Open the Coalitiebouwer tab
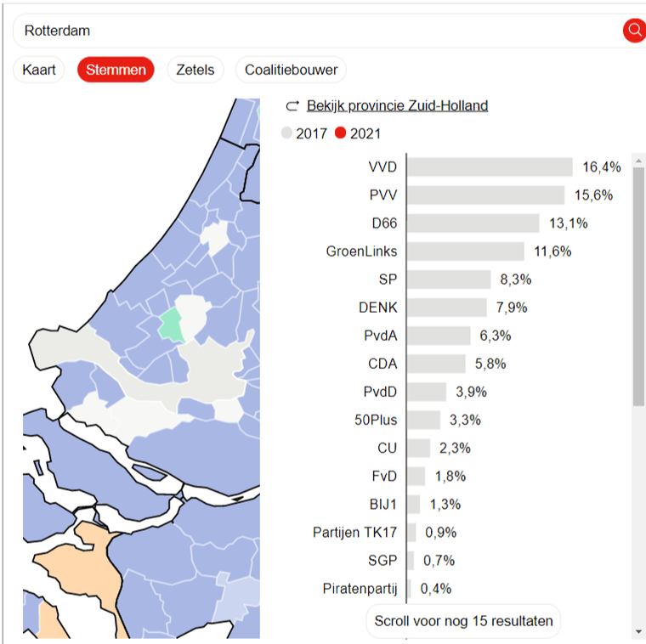This screenshot has height=644, width=646. 291,70
